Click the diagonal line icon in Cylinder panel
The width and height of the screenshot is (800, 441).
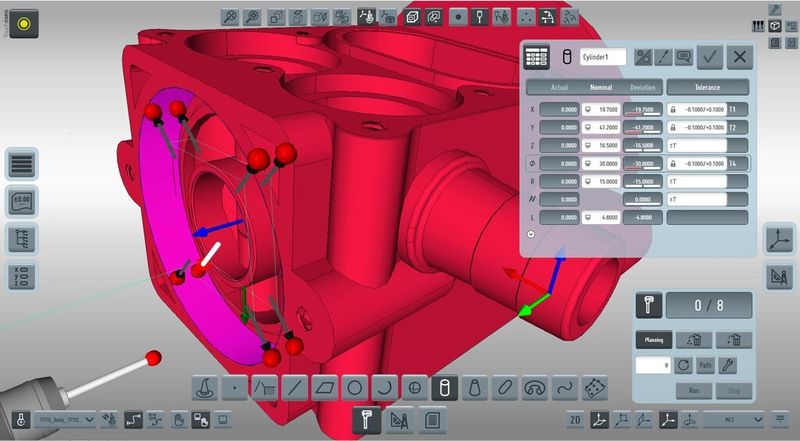(663, 57)
